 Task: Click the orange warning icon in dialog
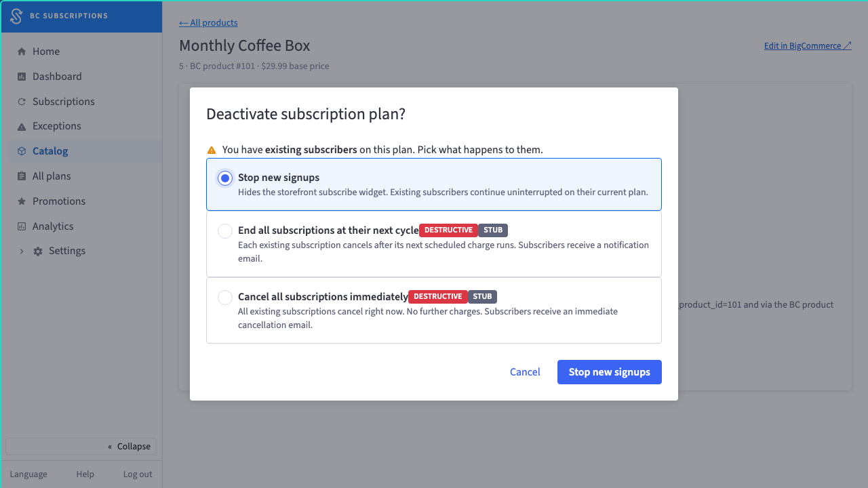tap(212, 150)
